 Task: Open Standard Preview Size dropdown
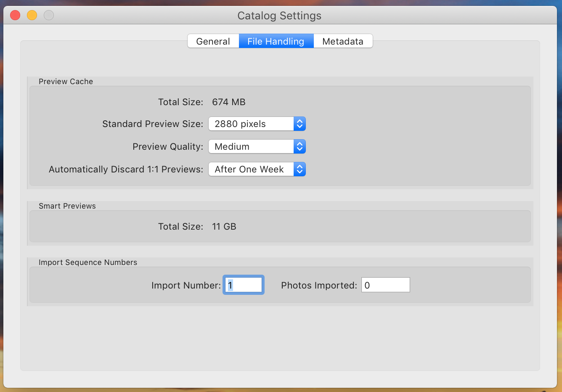257,124
